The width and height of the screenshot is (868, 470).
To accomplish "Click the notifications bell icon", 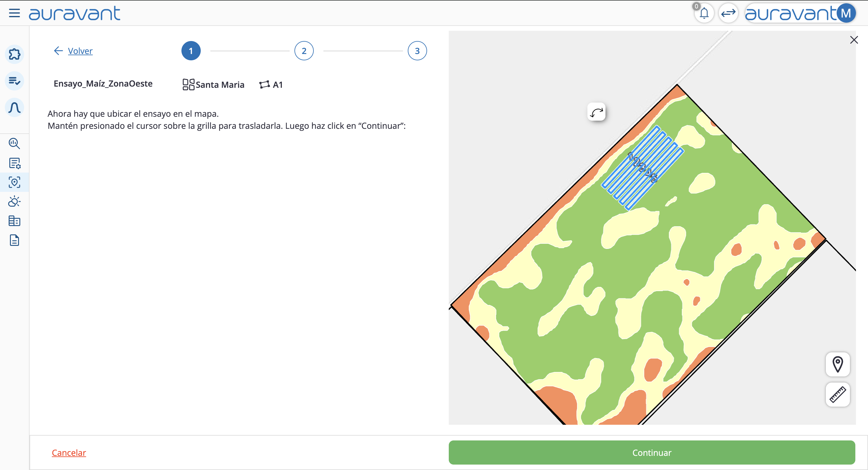I will click(x=704, y=14).
